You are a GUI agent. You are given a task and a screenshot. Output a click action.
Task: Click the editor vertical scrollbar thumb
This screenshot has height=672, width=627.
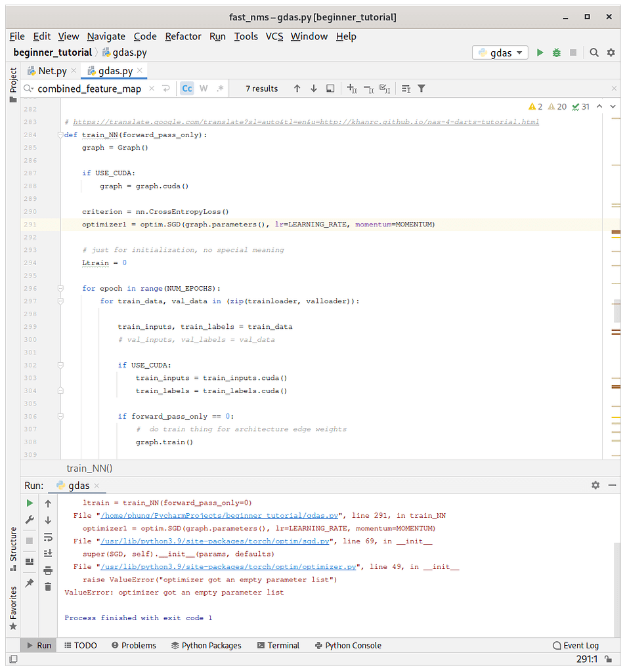(x=616, y=310)
